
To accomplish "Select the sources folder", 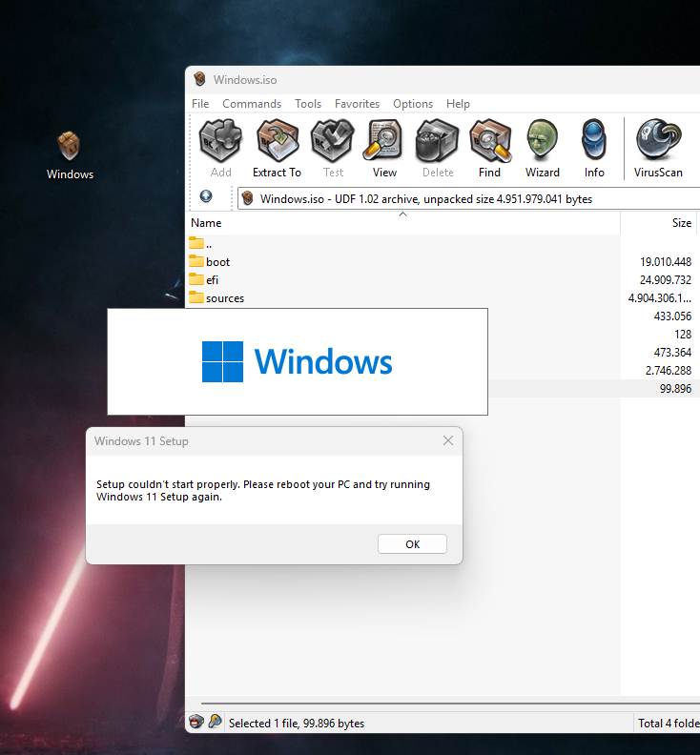I will pos(216,298).
